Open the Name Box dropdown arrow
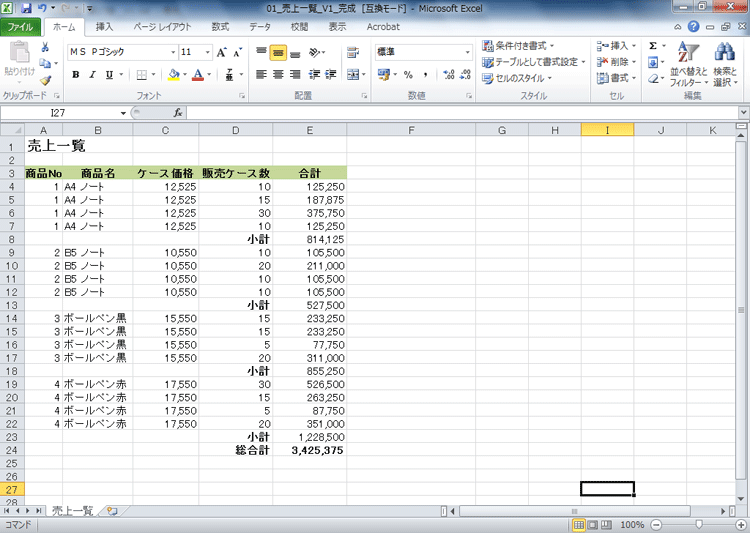750x533 pixels. pos(123,113)
